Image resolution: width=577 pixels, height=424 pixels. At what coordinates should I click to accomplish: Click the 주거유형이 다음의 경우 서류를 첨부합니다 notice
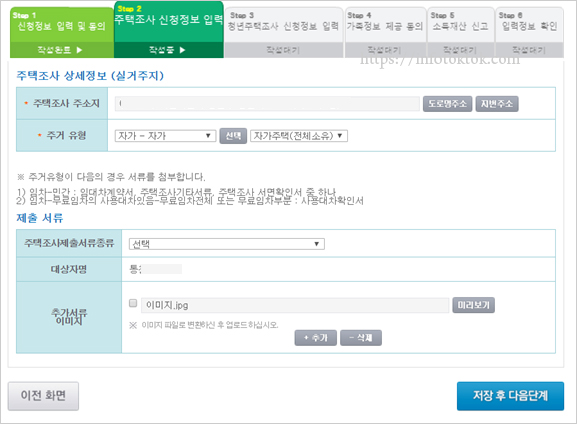[111, 177]
